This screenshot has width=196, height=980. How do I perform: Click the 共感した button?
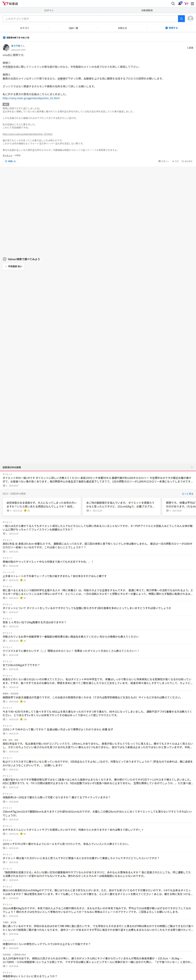click(10, 161)
